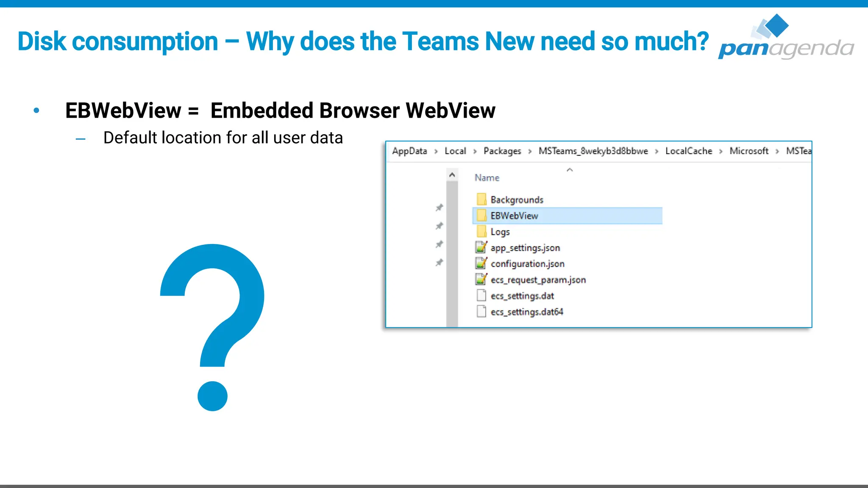Click the ecs_settings.dat64 file icon

click(x=481, y=311)
